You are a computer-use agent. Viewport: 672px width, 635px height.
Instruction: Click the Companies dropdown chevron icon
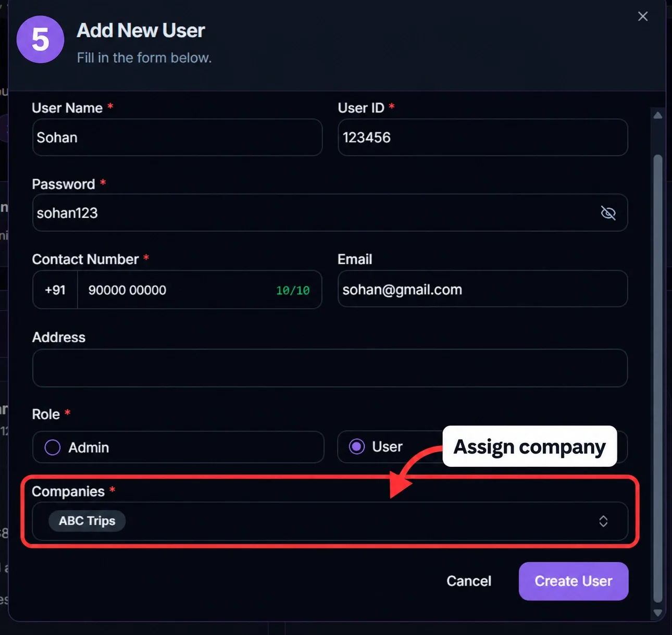[x=603, y=521]
